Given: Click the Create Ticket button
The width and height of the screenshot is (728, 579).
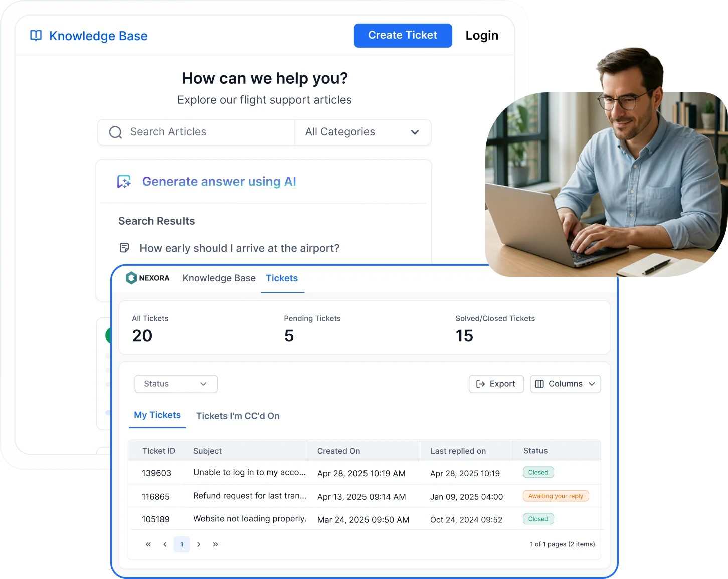Looking at the screenshot, I should pos(403,35).
